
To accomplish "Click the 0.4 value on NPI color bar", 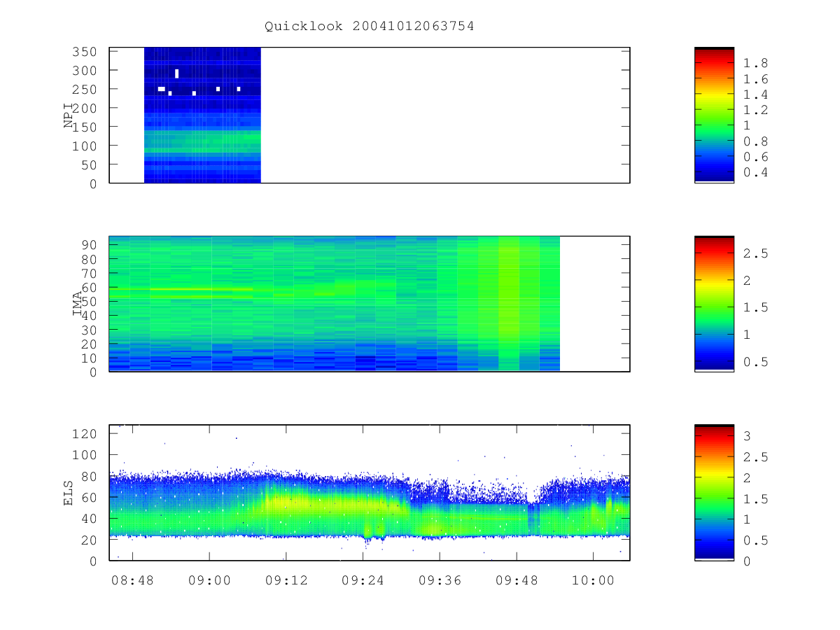I will (x=755, y=172).
